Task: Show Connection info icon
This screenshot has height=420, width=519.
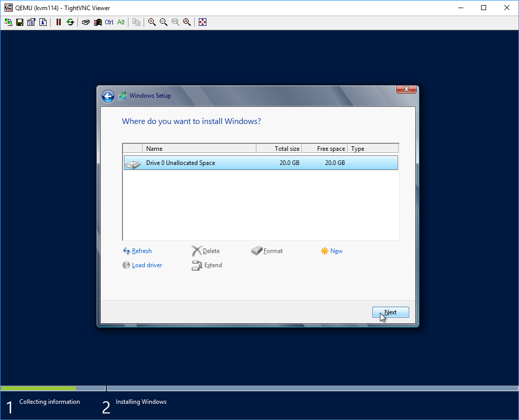Action: pyautogui.click(x=43, y=22)
